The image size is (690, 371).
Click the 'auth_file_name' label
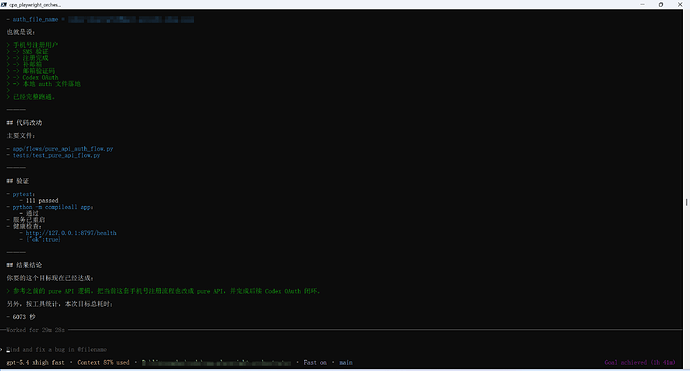(35, 19)
